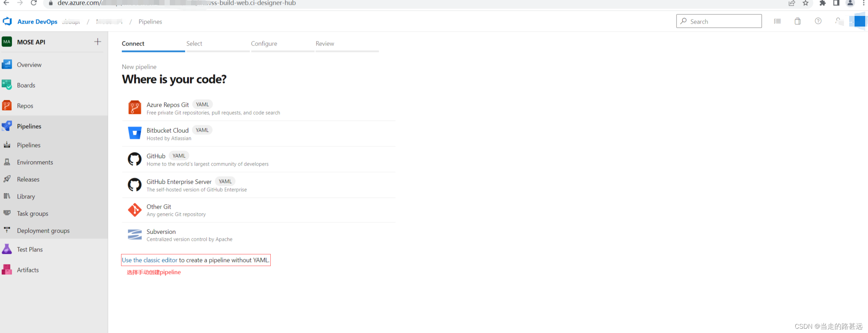Open the Marketplace shopping bag icon

coord(797,21)
